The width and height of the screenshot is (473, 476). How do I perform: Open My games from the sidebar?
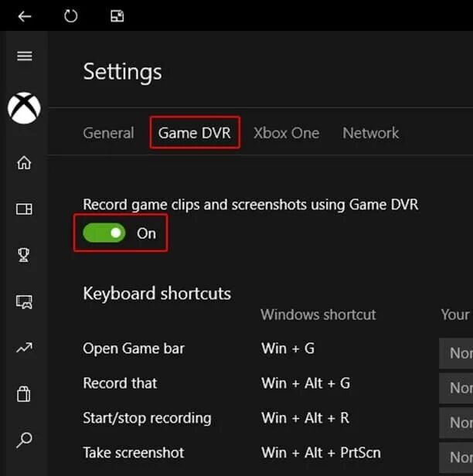coord(25,209)
